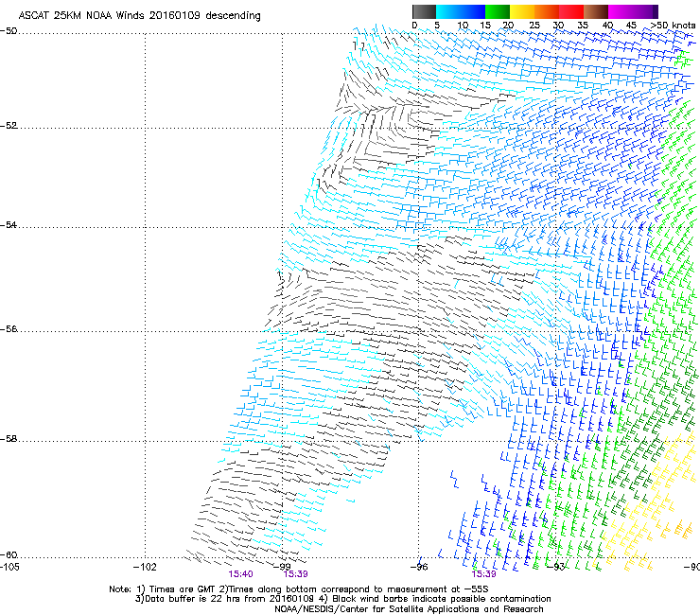Select the orange 25-30 knots legend swatch
Screen dimensions: 700x615
[x=547, y=11]
